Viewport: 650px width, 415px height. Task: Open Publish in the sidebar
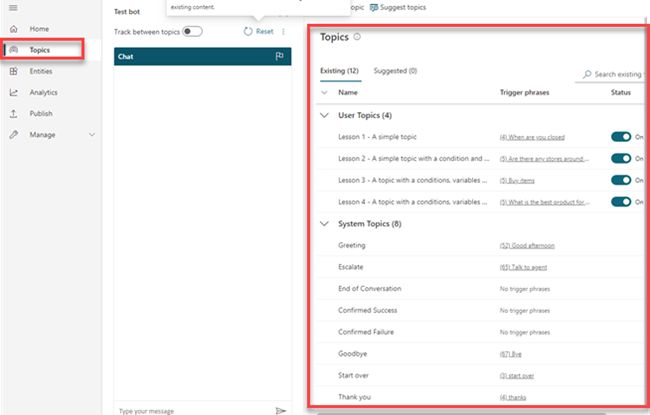tap(41, 114)
